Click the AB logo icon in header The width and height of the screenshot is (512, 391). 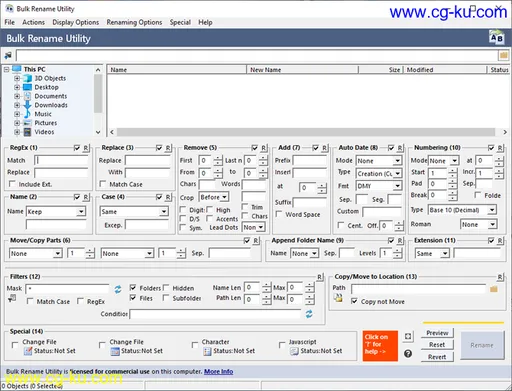point(496,37)
